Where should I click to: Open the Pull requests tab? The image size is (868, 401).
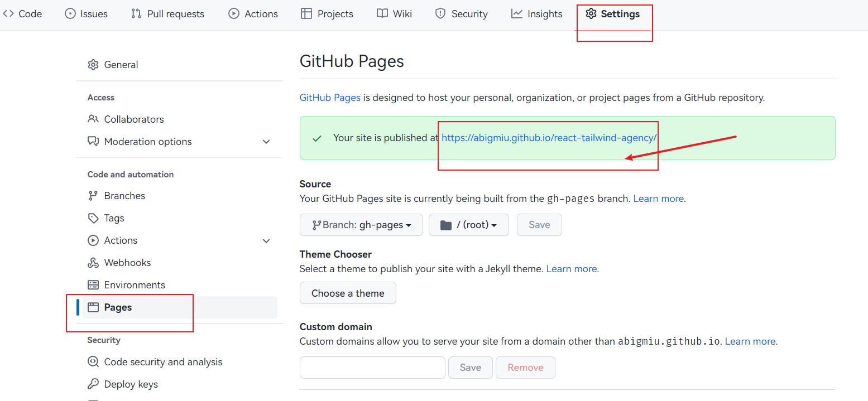coord(167,14)
